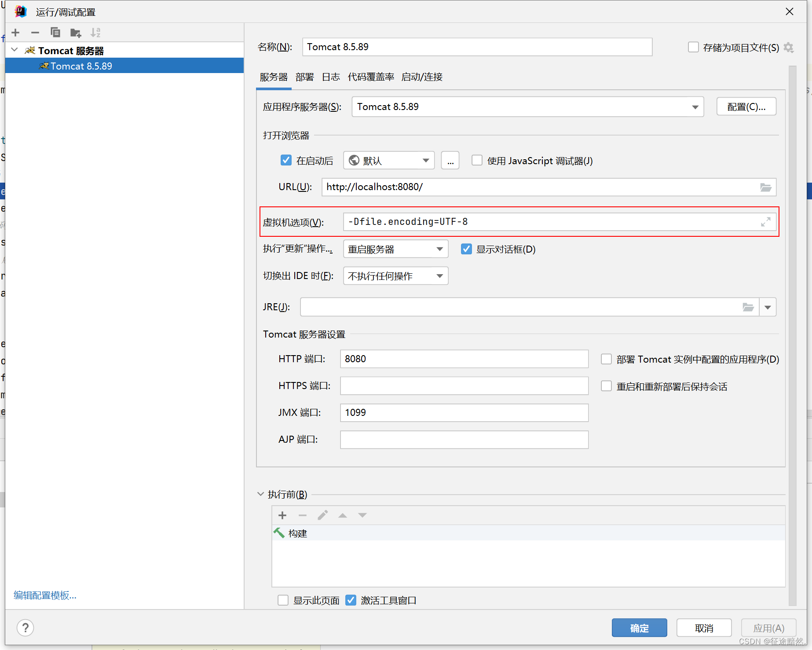Screen dimensions: 812x650
Task: Check the 显示此页面 checkbox
Action: 283,600
